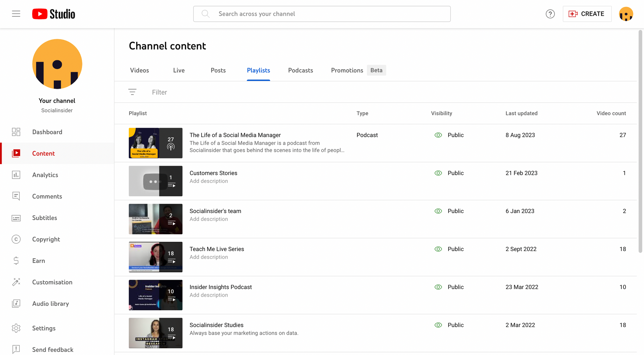Click the CREATE video button
The image size is (644, 355).
coord(587,14)
